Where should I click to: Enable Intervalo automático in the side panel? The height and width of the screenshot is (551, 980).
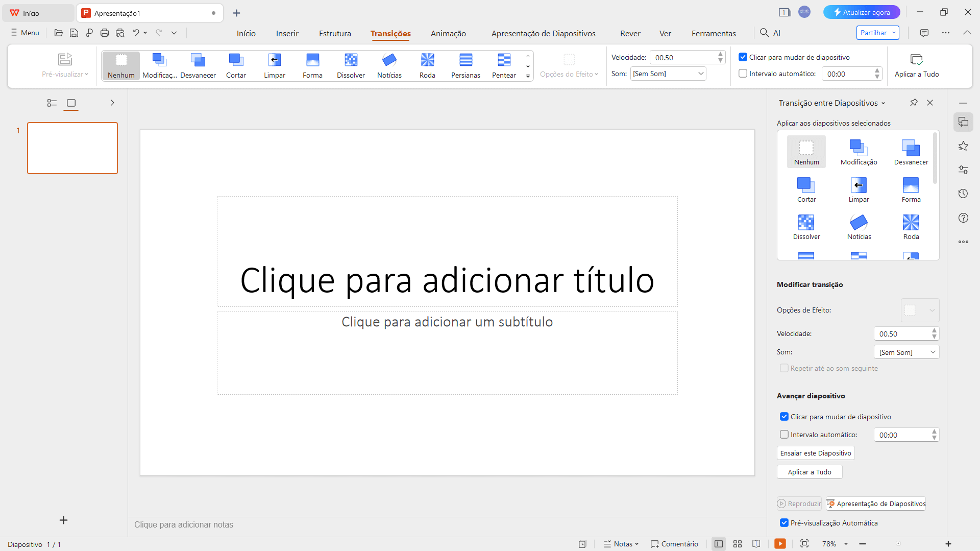coord(784,435)
